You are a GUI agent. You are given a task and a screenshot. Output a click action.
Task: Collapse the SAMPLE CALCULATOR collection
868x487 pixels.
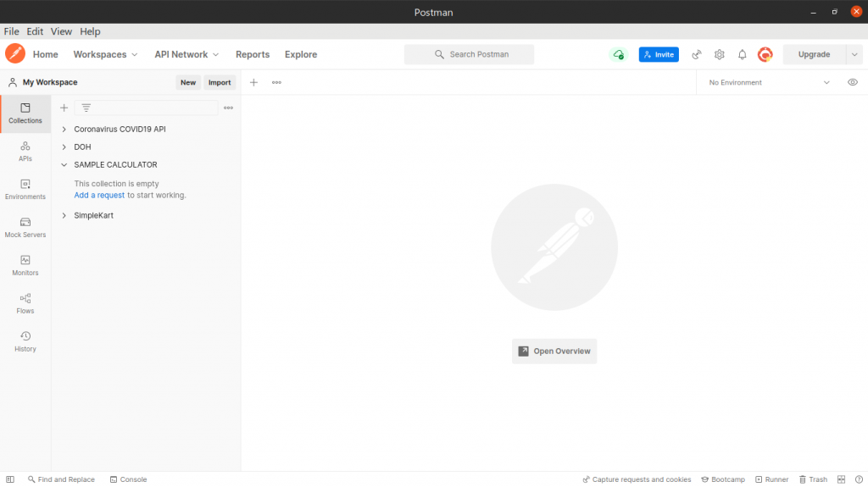[64, 164]
